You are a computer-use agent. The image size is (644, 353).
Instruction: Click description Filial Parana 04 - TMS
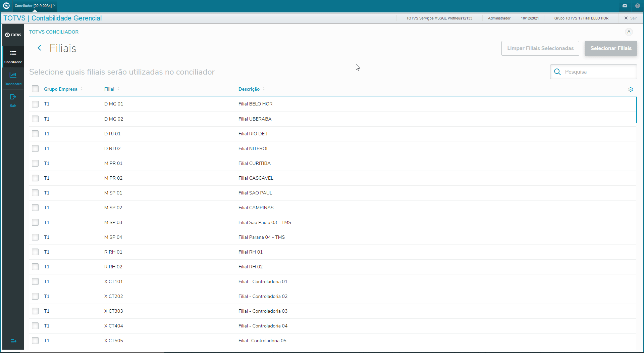[262, 237]
